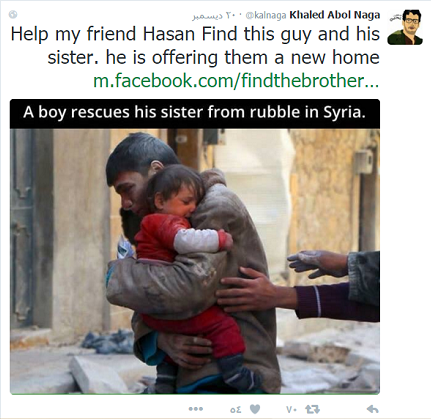
Task: Like the tweet with the heart icon
Action: 255,409
